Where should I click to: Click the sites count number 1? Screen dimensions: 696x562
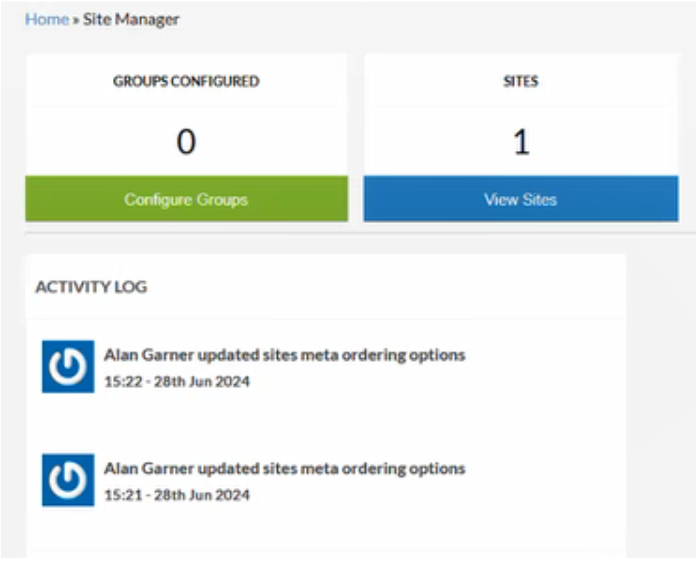[x=520, y=142]
